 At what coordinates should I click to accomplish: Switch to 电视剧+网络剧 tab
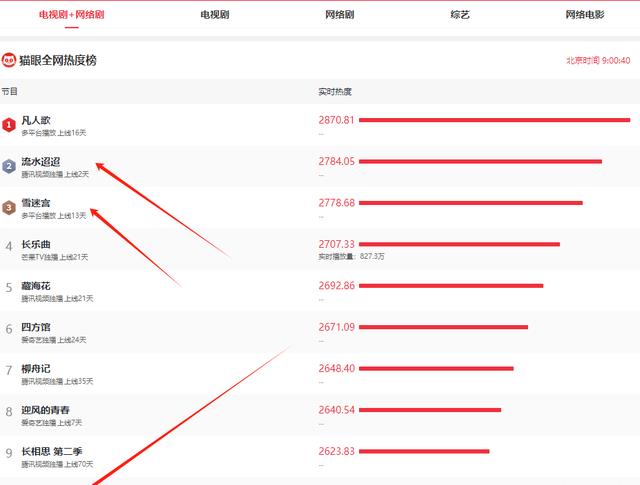(x=71, y=15)
